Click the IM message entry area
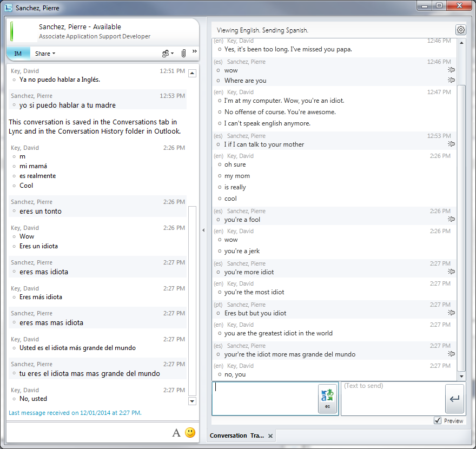The width and height of the screenshot is (476, 449). point(89,432)
